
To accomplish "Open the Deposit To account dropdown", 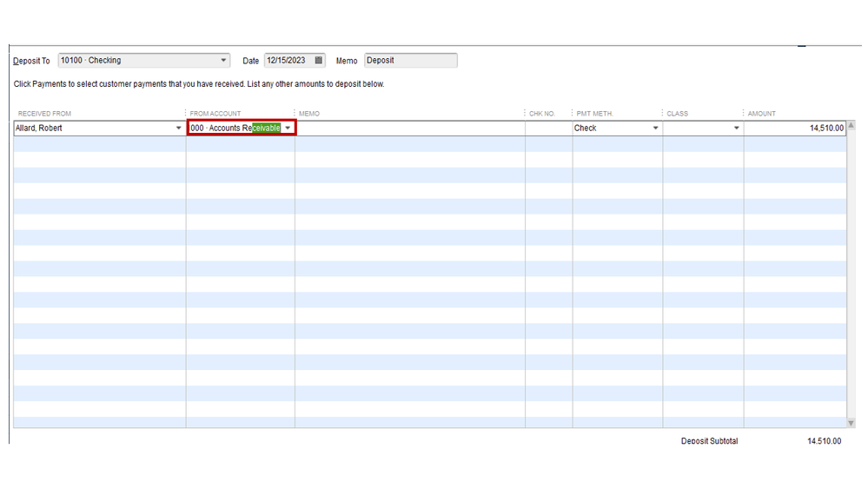I will (x=223, y=60).
